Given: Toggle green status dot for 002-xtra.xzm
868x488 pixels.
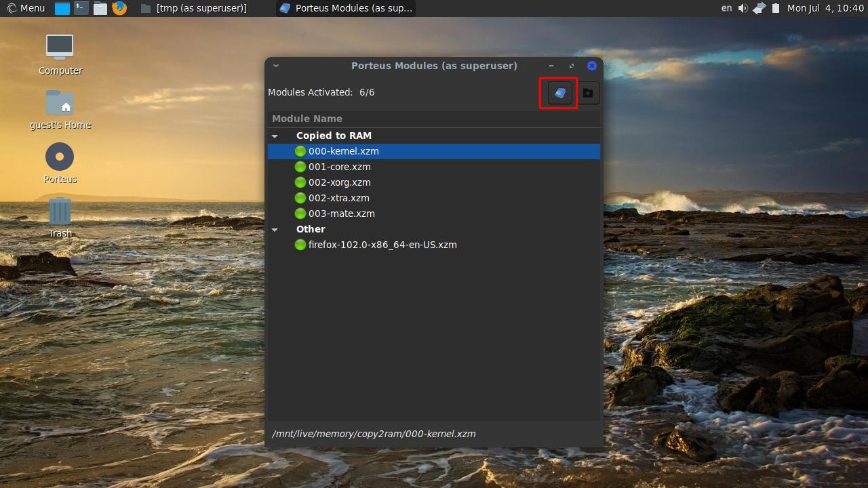Looking at the screenshot, I should pyautogui.click(x=300, y=198).
